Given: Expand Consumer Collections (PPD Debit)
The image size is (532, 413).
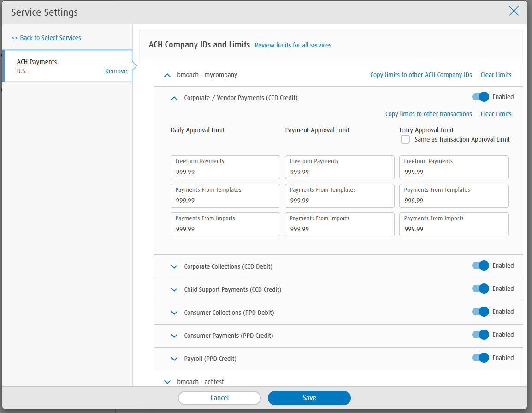Looking at the screenshot, I should pos(174,313).
